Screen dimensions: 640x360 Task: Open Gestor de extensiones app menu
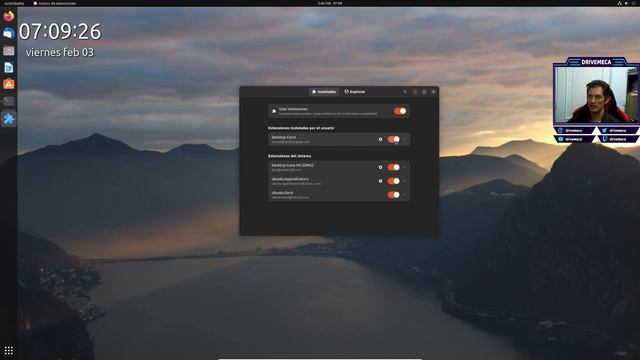(55, 3)
